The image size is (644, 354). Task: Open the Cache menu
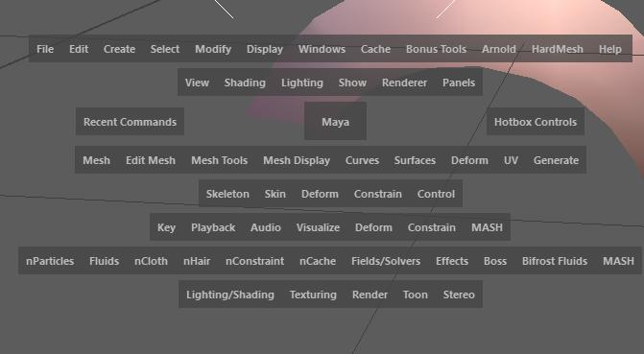pos(375,49)
